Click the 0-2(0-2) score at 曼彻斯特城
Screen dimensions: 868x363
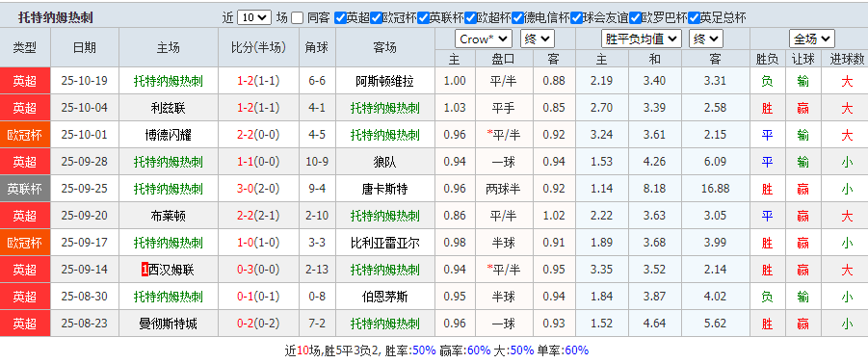tap(258, 324)
